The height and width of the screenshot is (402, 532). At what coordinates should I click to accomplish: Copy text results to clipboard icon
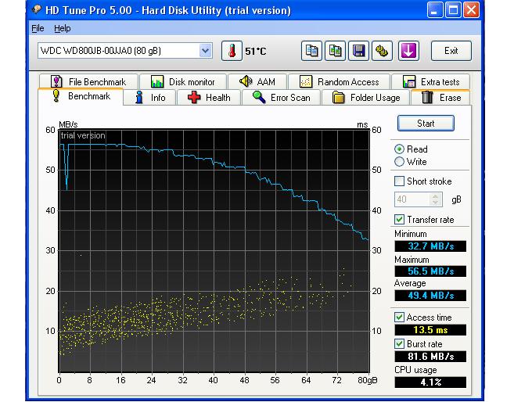(311, 51)
